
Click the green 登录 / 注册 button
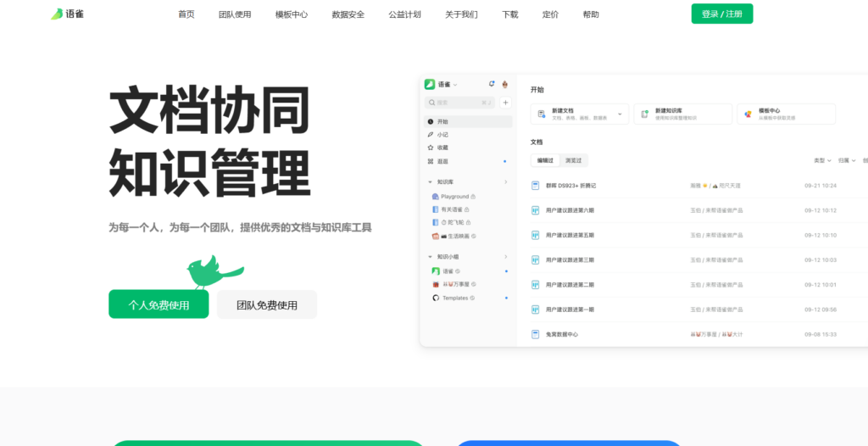[722, 14]
